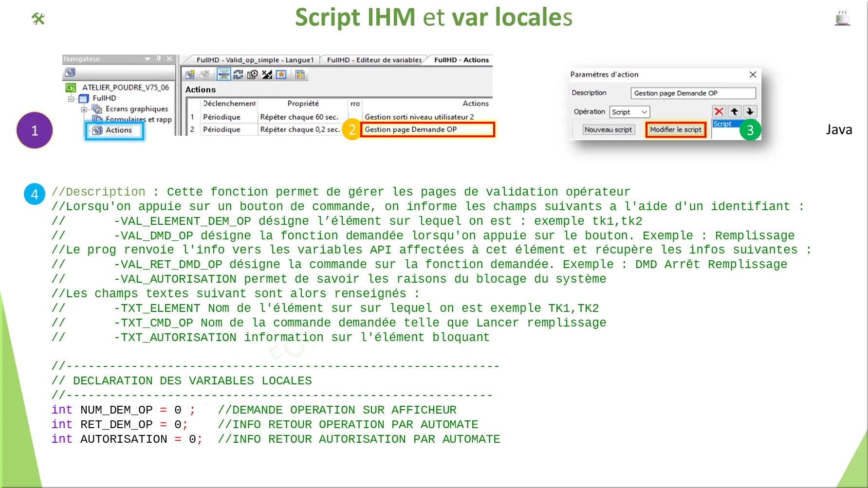Viewport: 868px width, 488px height.
Task: Move the script up with the up arrow
Action: (x=735, y=111)
